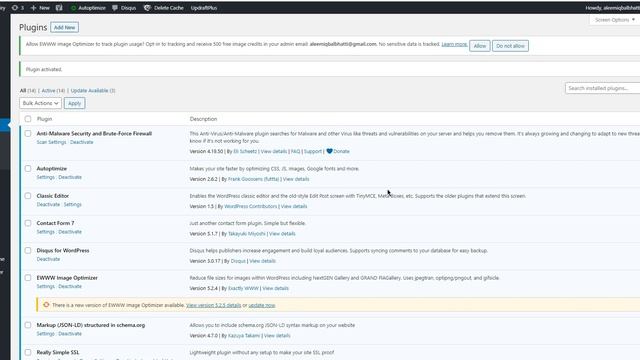The width and height of the screenshot is (640, 360).
Task: Open Markup (JSON-LD) Settings link
Action: pyautogui.click(x=45, y=334)
